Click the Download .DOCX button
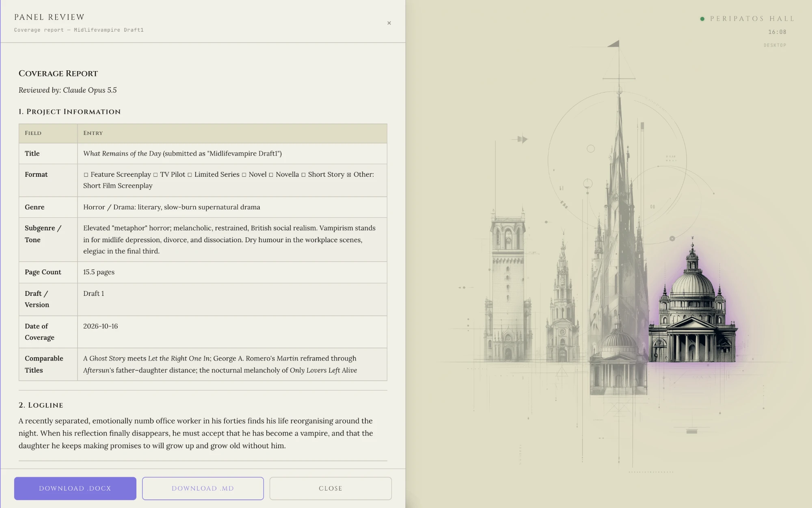 coord(75,488)
